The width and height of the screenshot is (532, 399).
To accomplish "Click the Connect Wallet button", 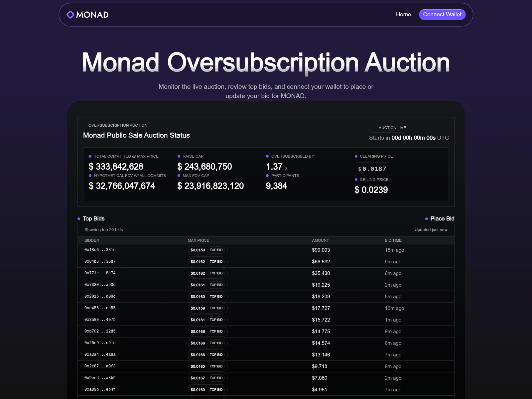I will (442, 14).
